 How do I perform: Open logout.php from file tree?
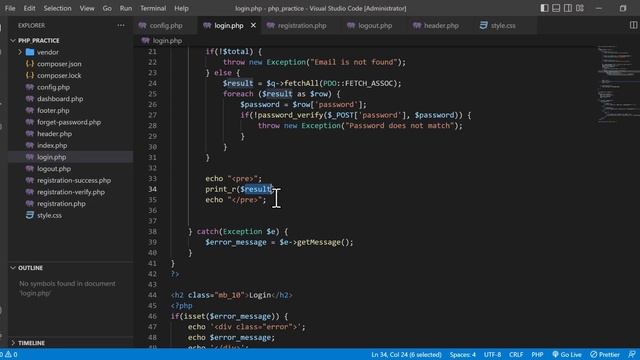click(54, 169)
